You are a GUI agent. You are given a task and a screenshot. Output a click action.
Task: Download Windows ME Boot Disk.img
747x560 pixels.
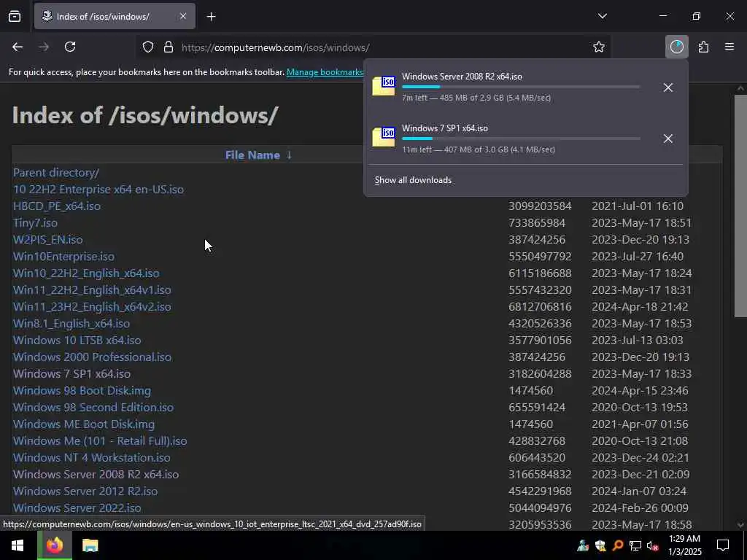84,424
